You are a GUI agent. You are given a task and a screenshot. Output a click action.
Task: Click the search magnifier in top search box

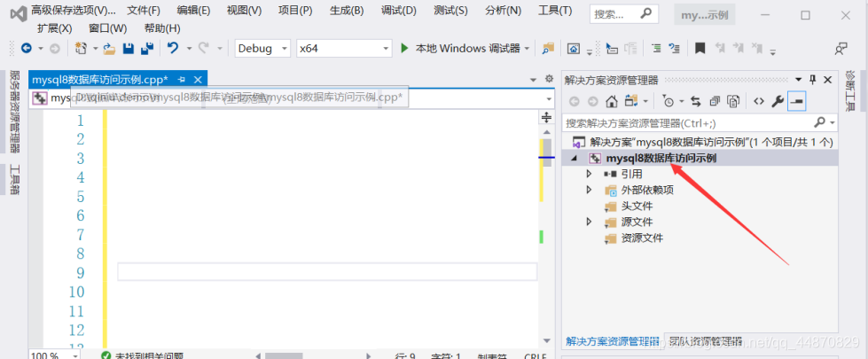[x=645, y=14]
